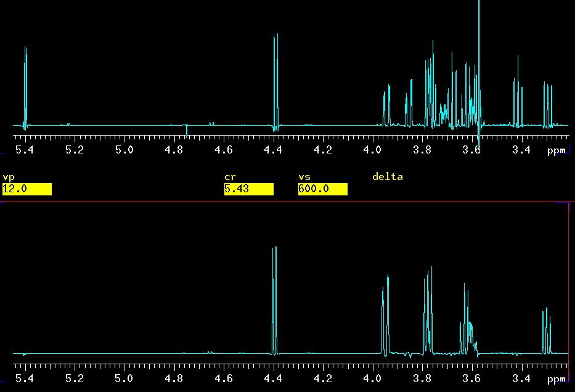Click the 5.2 axis label on bottom spectrum
This screenshot has width=575, height=392.
coord(75,378)
